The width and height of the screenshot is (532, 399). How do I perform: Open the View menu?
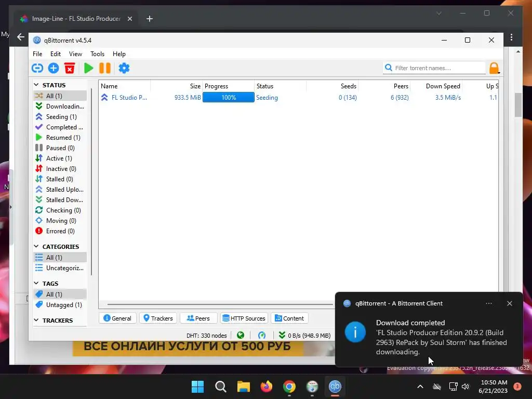pos(75,54)
